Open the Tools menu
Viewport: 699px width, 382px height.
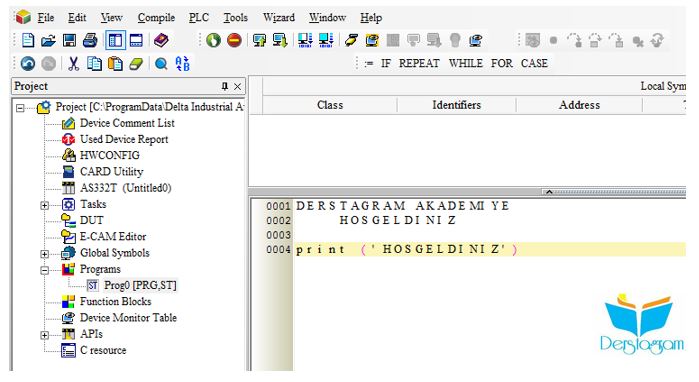235,18
